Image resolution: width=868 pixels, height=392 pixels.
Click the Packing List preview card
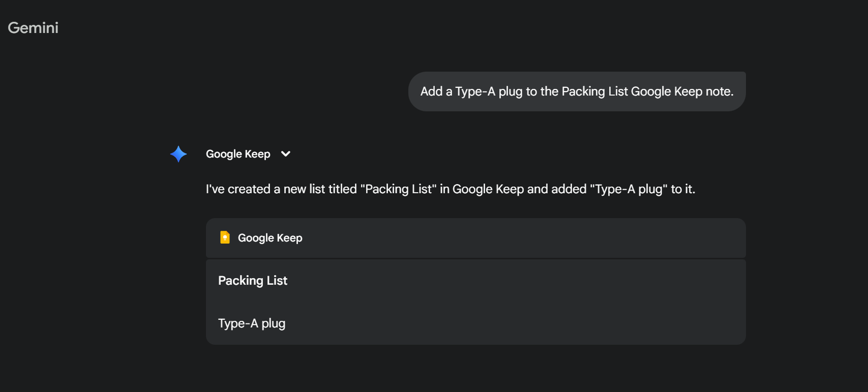coord(476,301)
